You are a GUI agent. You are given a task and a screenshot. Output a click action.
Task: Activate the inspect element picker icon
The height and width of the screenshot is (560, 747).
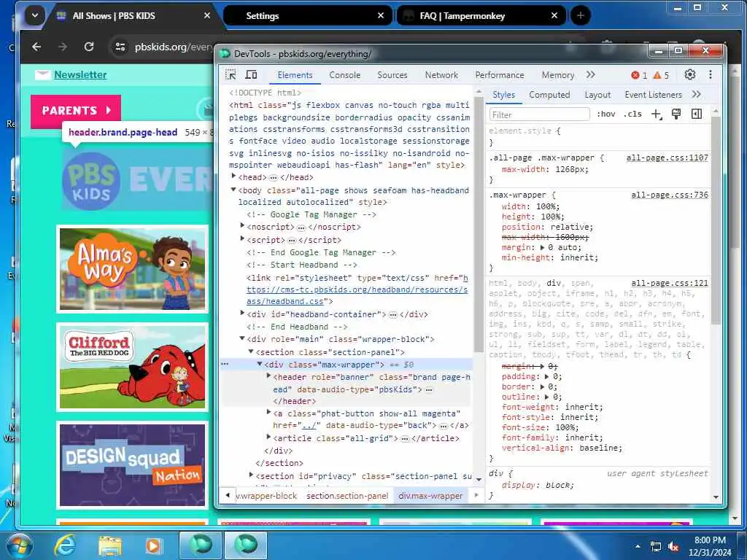pyautogui.click(x=231, y=75)
